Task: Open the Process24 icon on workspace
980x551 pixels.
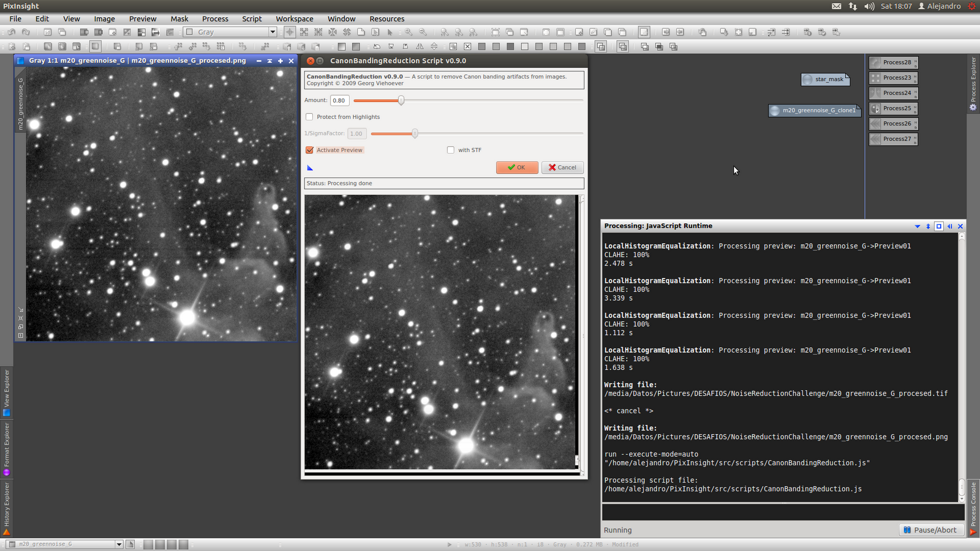Action: [893, 93]
